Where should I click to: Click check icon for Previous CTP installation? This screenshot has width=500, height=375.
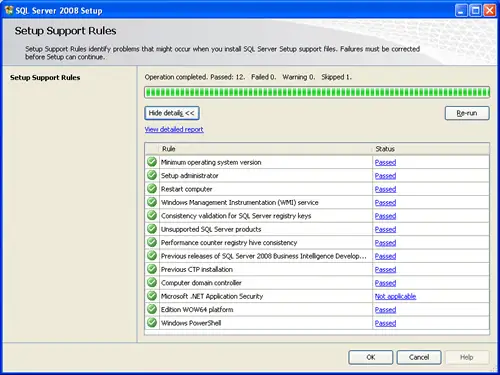point(152,269)
